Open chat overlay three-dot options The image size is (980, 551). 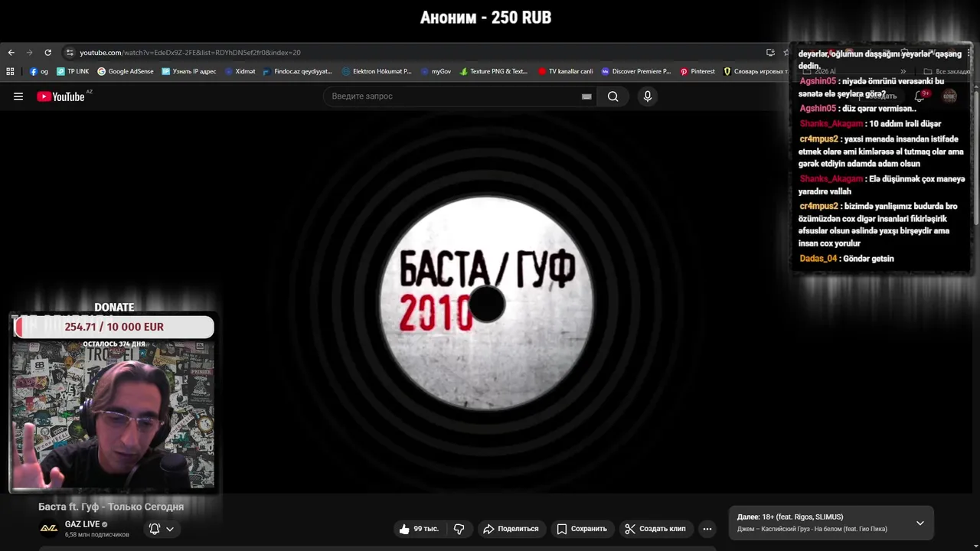tap(969, 54)
